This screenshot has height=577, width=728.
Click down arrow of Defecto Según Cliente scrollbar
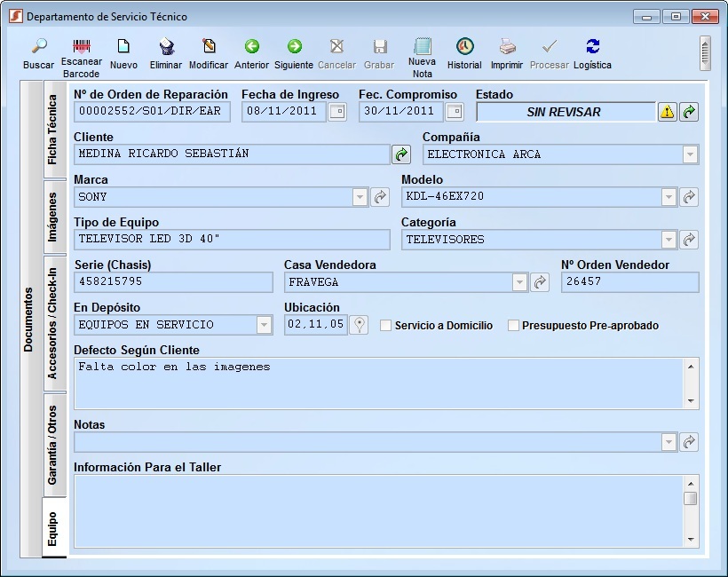point(691,401)
